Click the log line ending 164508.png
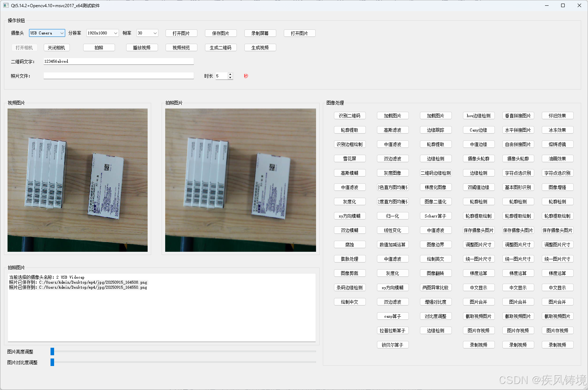 click(78, 282)
